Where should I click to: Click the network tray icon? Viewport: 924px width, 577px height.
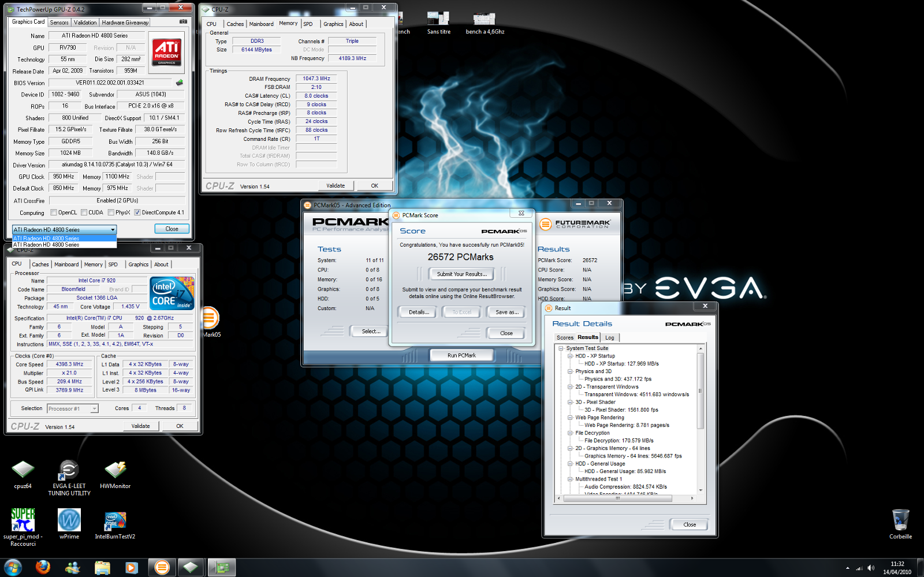coord(859,568)
